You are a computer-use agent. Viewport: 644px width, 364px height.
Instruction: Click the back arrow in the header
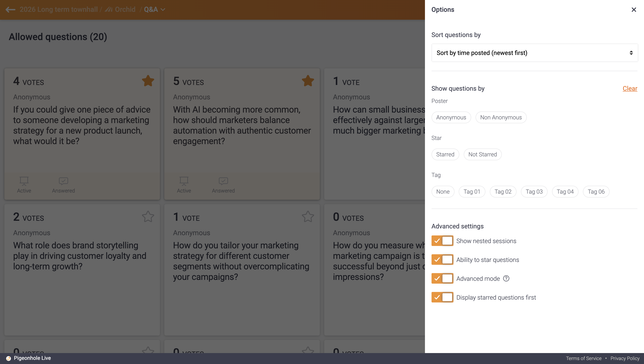pyautogui.click(x=10, y=9)
